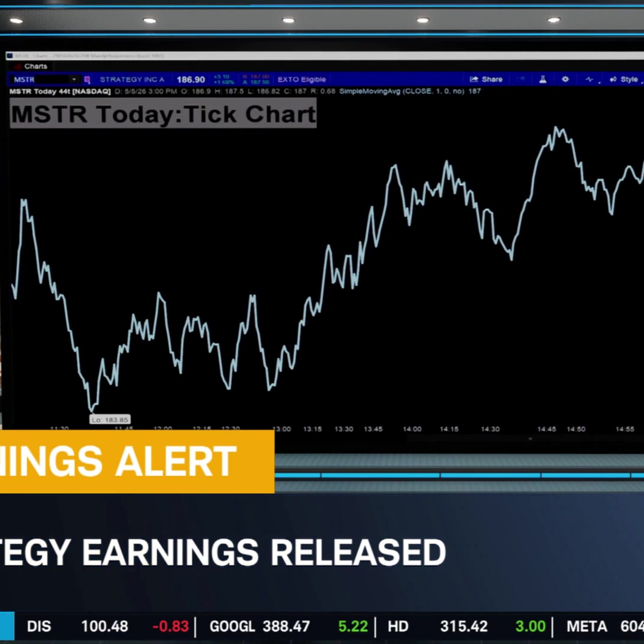The height and width of the screenshot is (644, 644).
Task: Switch to the Charts tab
Action: coord(32,66)
